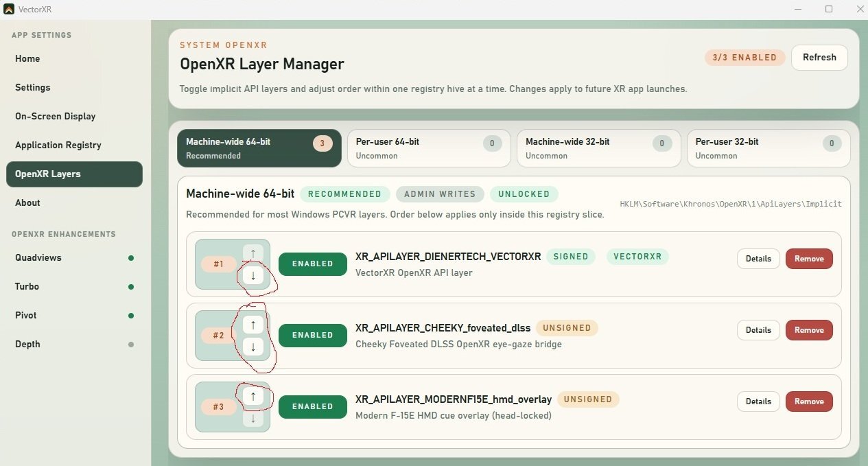Click the UNSIGNED badge on CHEEKY_foveated_dlss
Screen dimensions: 868x466
click(567, 328)
